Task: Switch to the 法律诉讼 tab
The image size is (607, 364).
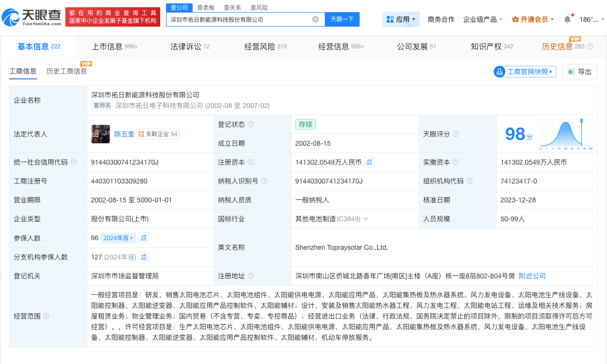Action: click(x=190, y=46)
